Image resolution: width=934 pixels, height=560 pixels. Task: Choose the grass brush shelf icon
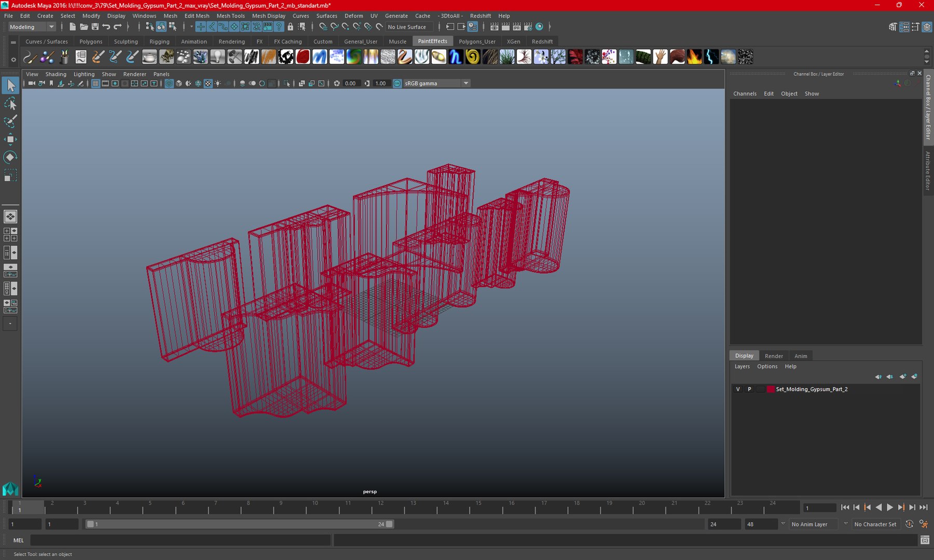(507, 57)
